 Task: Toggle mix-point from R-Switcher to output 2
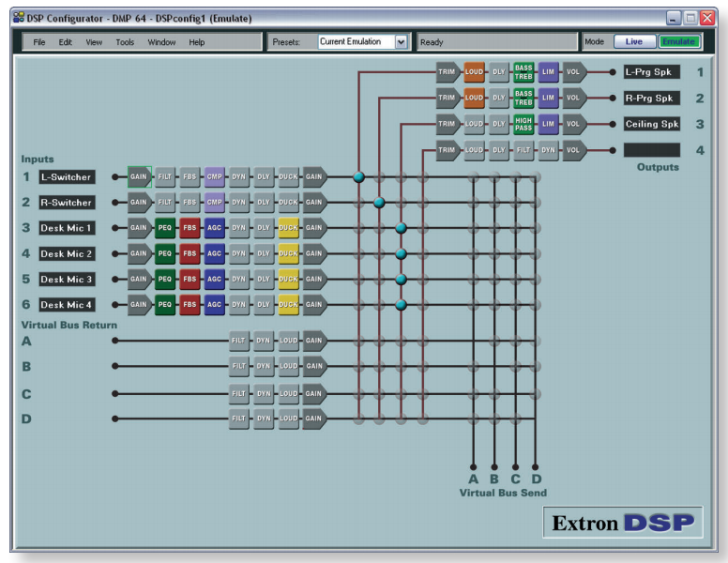tap(379, 202)
